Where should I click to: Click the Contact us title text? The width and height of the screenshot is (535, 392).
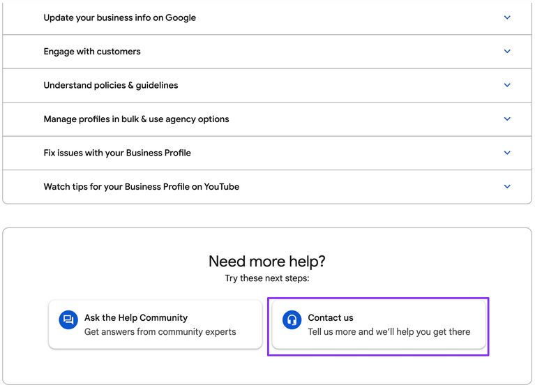tap(331, 317)
